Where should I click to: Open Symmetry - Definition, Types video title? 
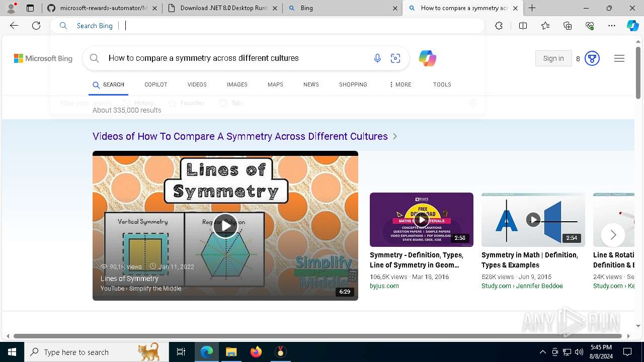[417, 260]
